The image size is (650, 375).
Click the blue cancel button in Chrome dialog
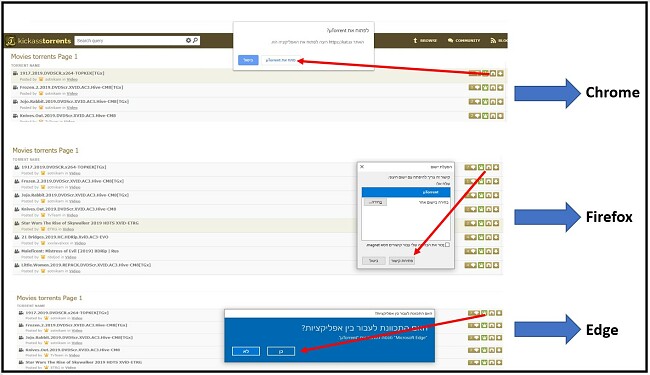pyautogui.click(x=248, y=60)
